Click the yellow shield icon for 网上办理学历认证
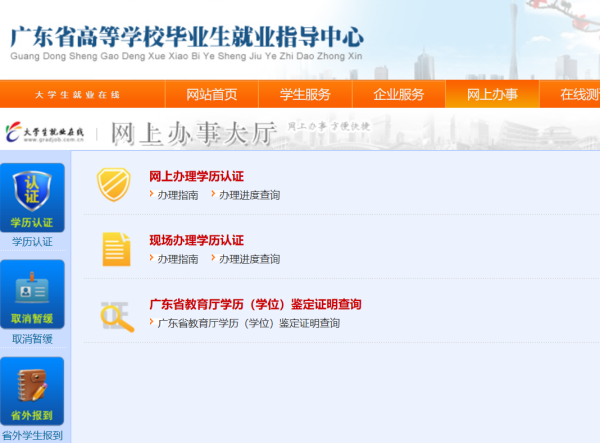This screenshot has width=600, height=443. pos(114,184)
